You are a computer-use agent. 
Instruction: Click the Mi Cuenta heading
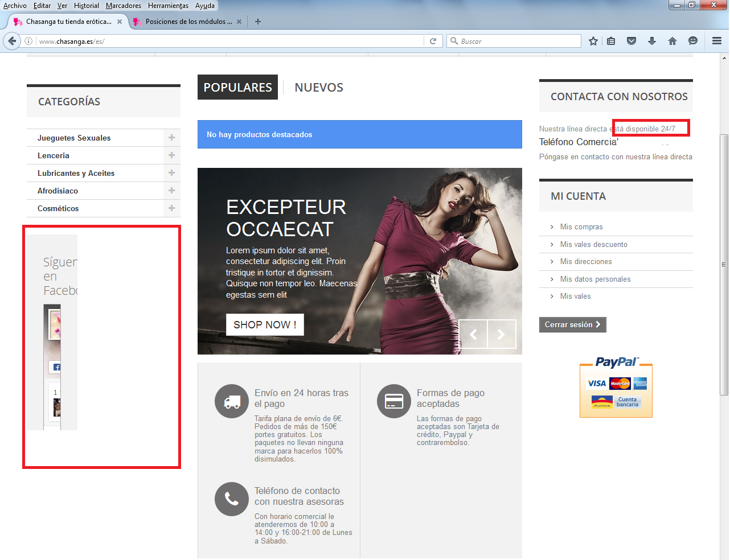coord(578,196)
